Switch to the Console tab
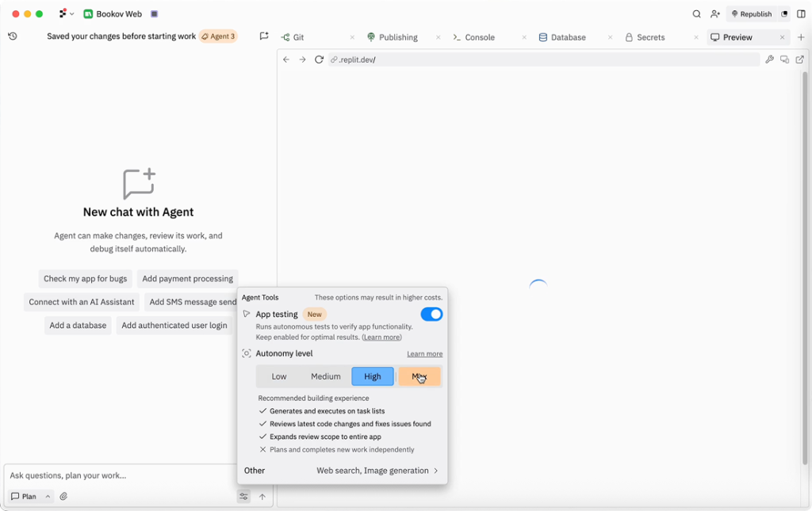Screen dimensions: 812x511 click(480, 37)
